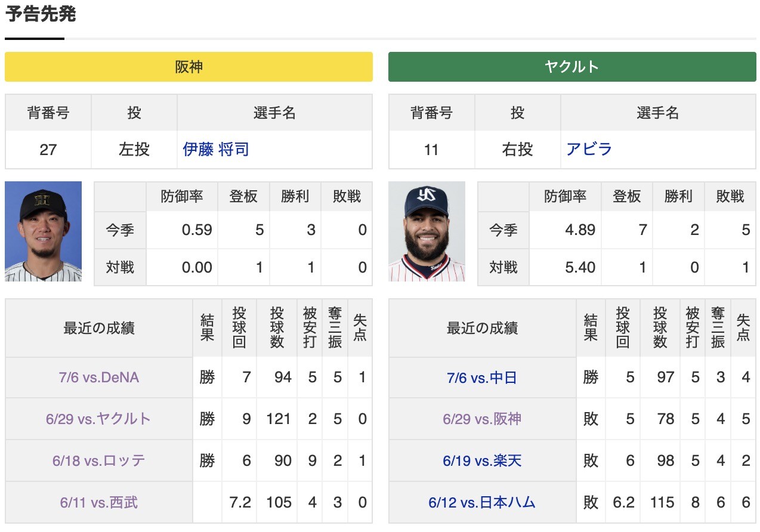This screenshot has width=760, height=532.
Task: Click the Yakult pitcher's photo
Action: 427,233
